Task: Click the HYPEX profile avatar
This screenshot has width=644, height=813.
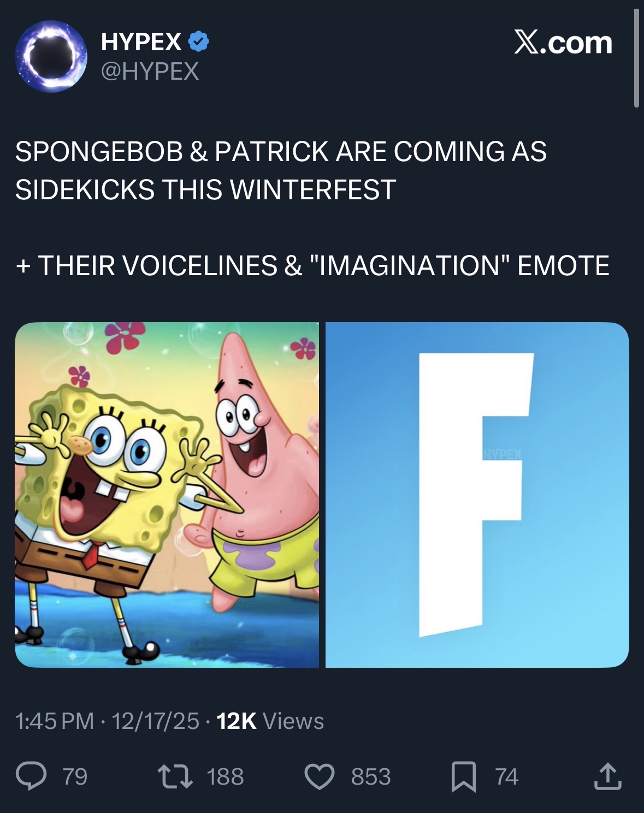Action: point(51,56)
